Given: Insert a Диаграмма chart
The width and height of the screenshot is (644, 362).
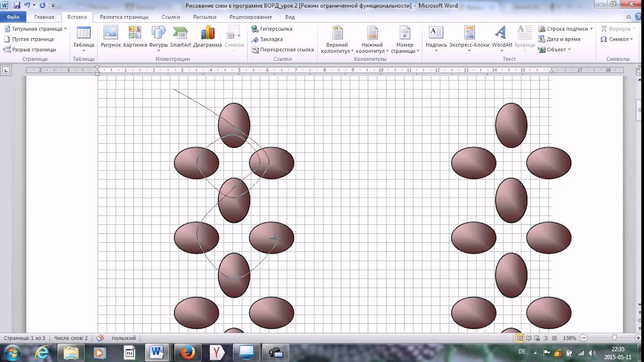Looking at the screenshot, I should [x=207, y=37].
